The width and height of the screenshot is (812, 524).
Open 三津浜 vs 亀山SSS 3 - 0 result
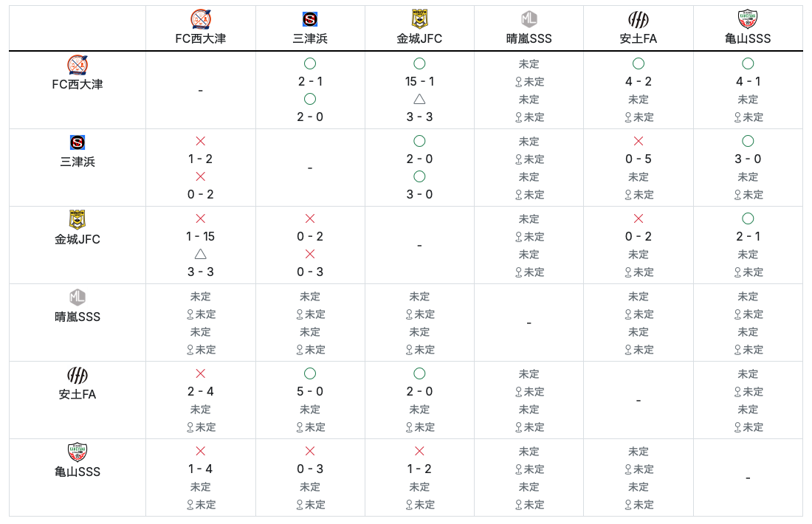747,159
